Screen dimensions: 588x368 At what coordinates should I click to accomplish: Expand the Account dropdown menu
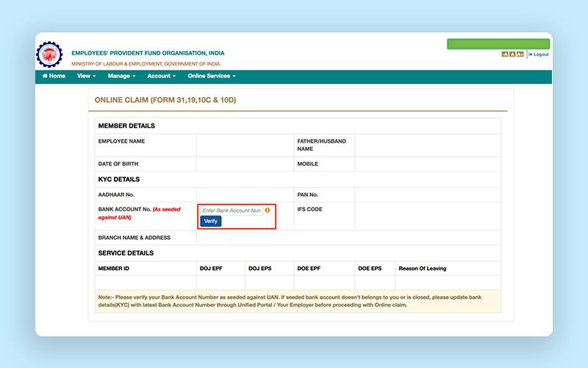[x=161, y=76]
